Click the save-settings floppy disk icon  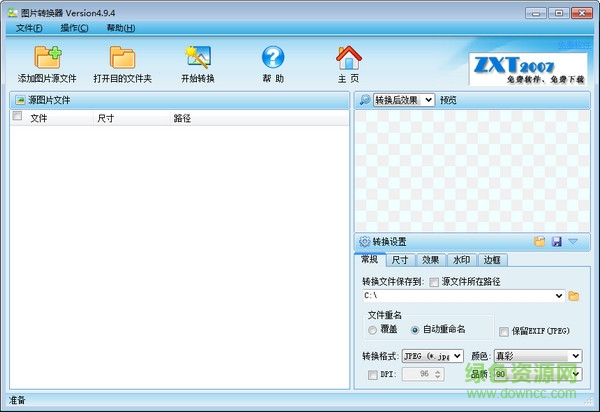pyautogui.click(x=556, y=241)
